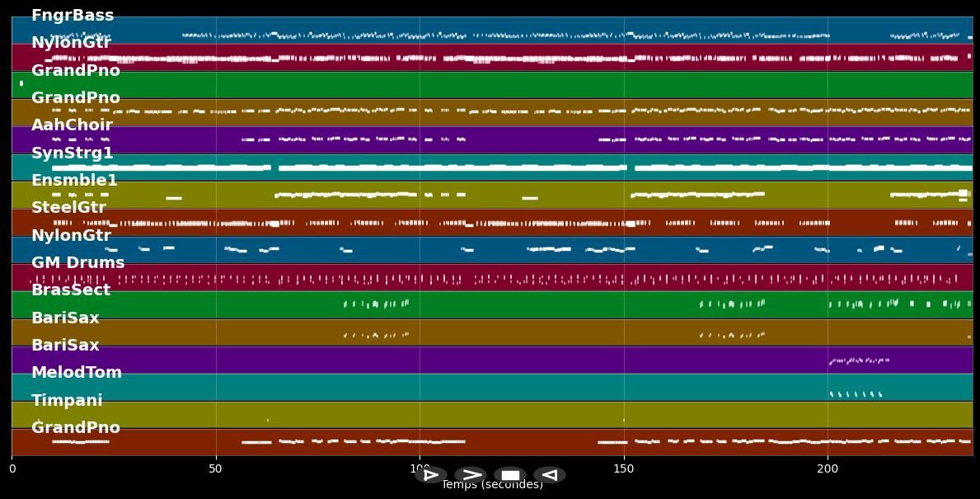This screenshot has width=980, height=499.
Task: Click the SynStrg1 track label
Action: click(73, 153)
